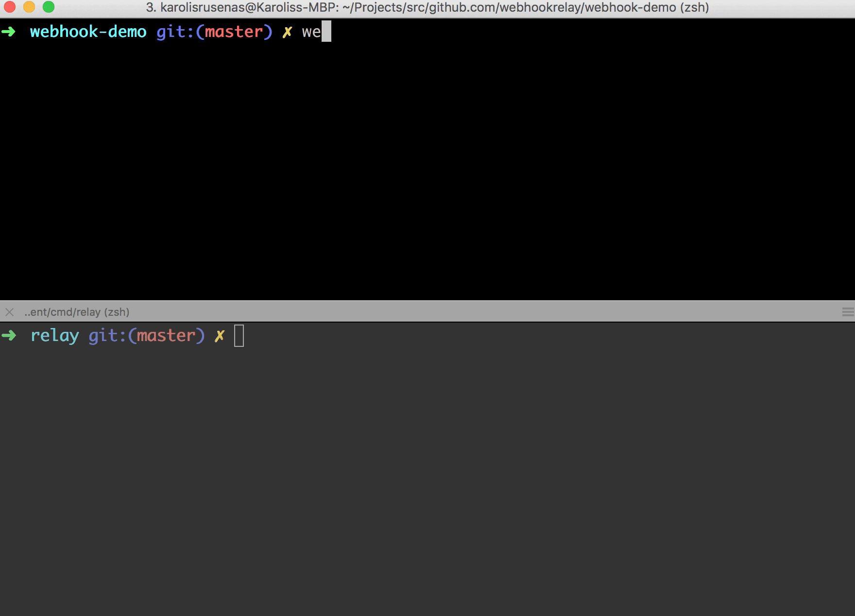The width and height of the screenshot is (855, 616).
Task: Click the yellow ✗ dirty-state indicator after webhook-demo prompt
Action: (288, 31)
